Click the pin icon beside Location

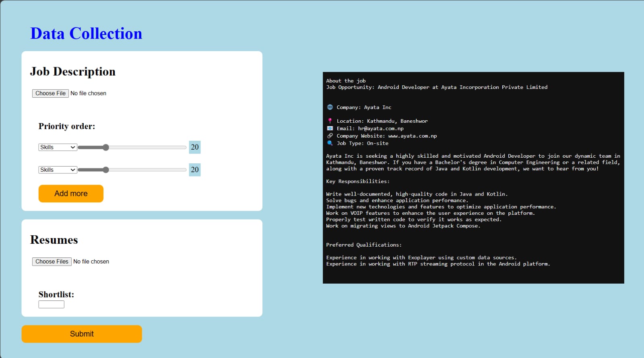pyautogui.click(x=330, y=121)
